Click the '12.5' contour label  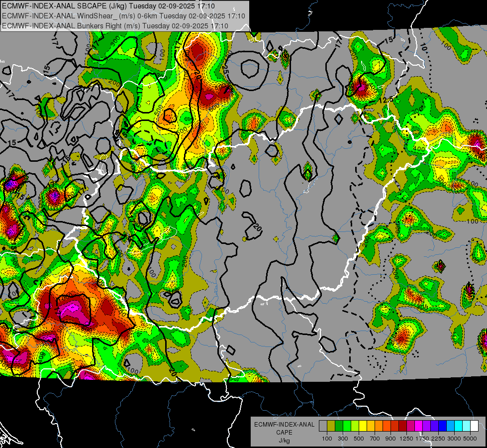[x=386, y=100]
